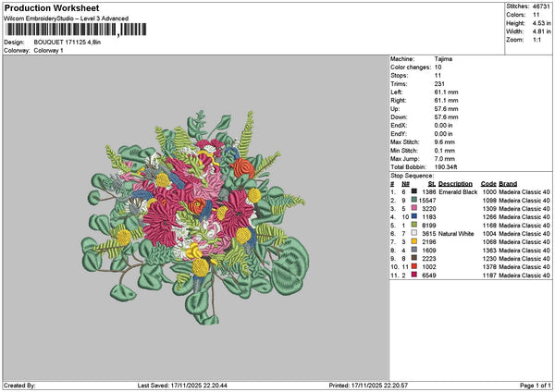Select the Min Stitch value 0.1 mm
555x392 pixels.
pos(445,151)
